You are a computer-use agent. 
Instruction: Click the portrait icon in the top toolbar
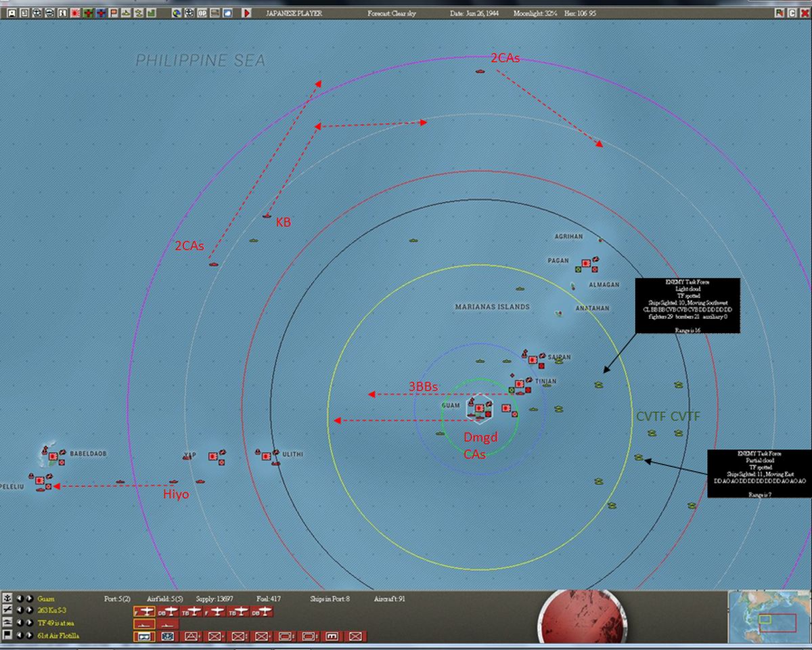coord(12,13)
